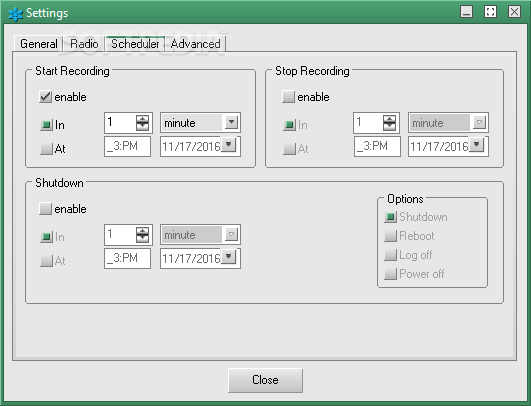Select the Scheduler tab
This screenshot has width=531, height=406.
pyautogui.click(x=135, y=44)
